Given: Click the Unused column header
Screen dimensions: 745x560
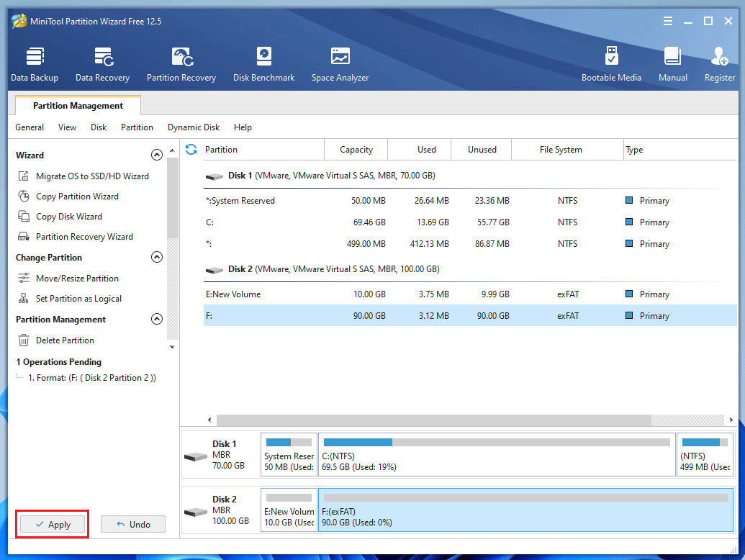Looking at the screenshot, I should tap(482, 150).
